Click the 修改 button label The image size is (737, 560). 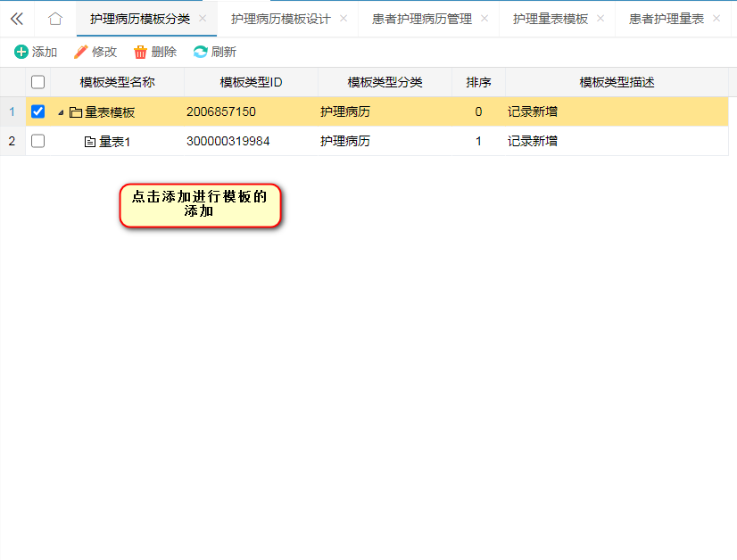point(104,52)
